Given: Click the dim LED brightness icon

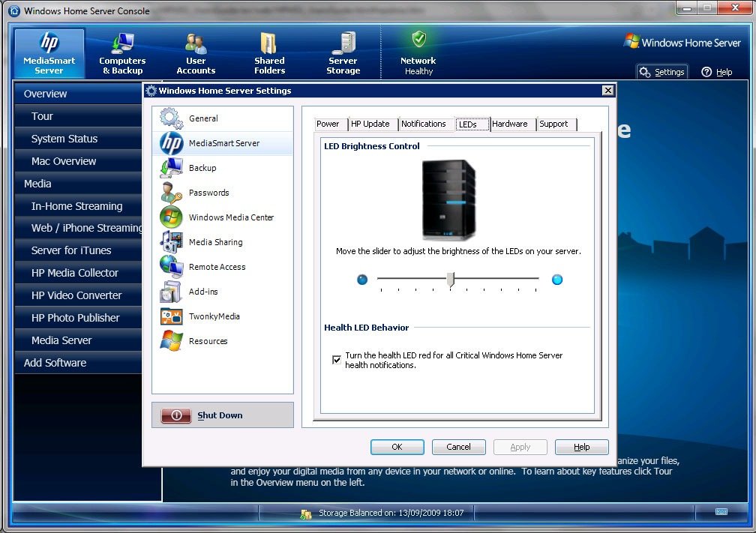Looking at the screenshot, I should [362, 280].
